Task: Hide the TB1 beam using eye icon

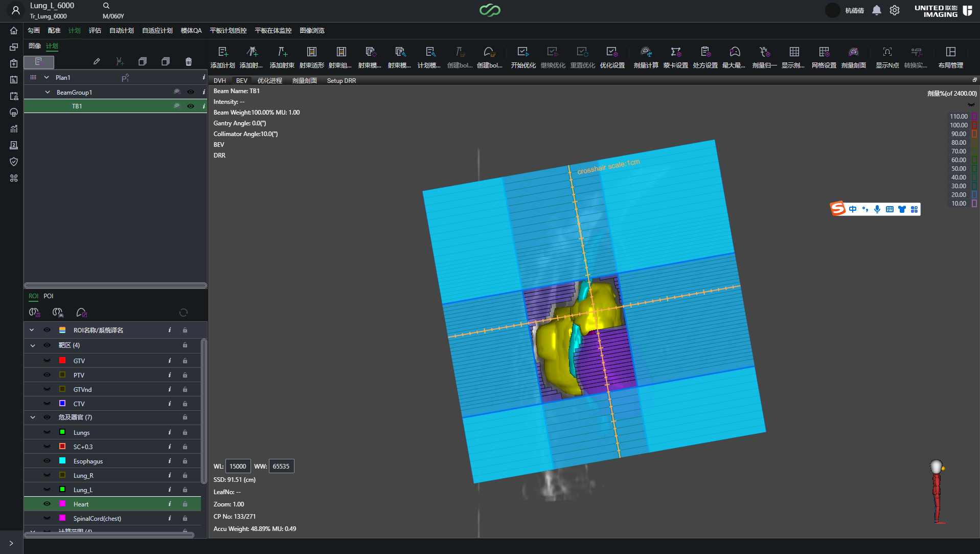Action: click(x=191, y=106)
